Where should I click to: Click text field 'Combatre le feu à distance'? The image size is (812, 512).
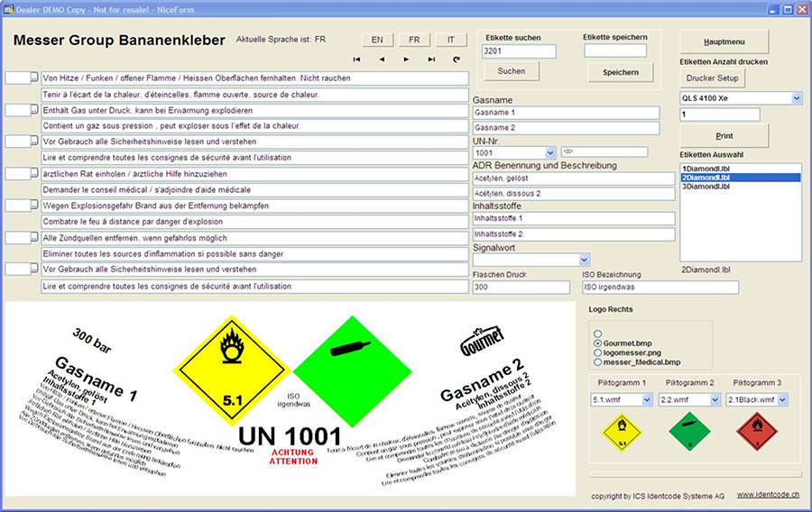[x=254, y=222]
